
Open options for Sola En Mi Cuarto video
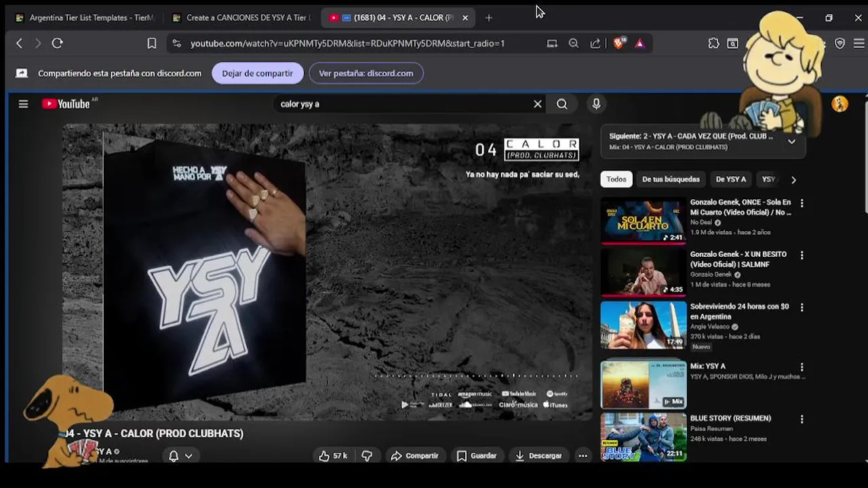(802, 203)
